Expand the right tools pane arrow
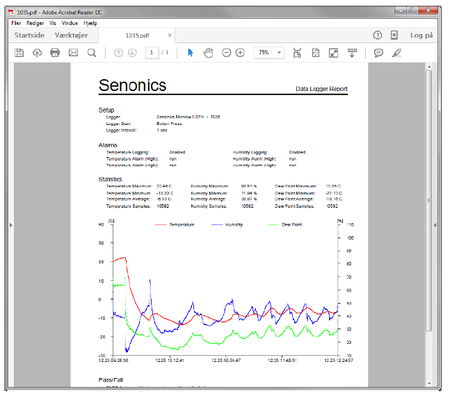The height and width of the screenshot is (396, 450). 435,225
